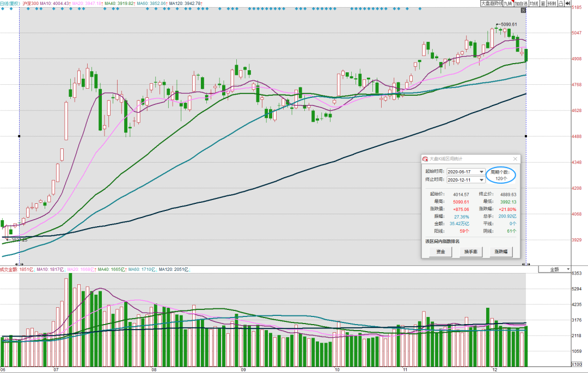This screenshot has width=588, height=373.
Task: Open the 预测 forecast option
Action: [552, 3]
